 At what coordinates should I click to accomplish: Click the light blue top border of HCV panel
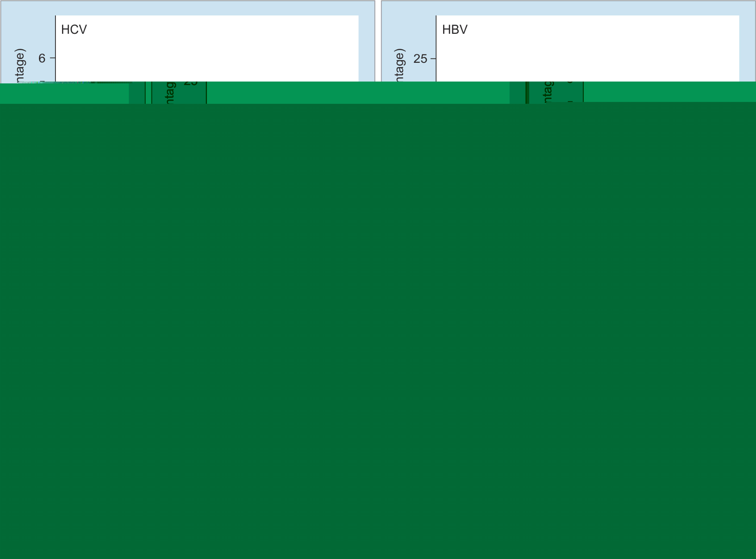coord(203,8)
